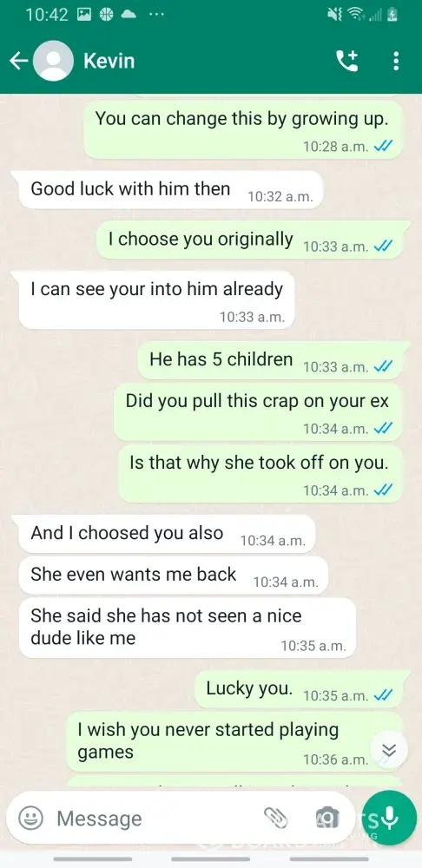This screenshot has height=868, width=422.
Task: Tap the battery icon in status bar
Action: click(392, 15)
